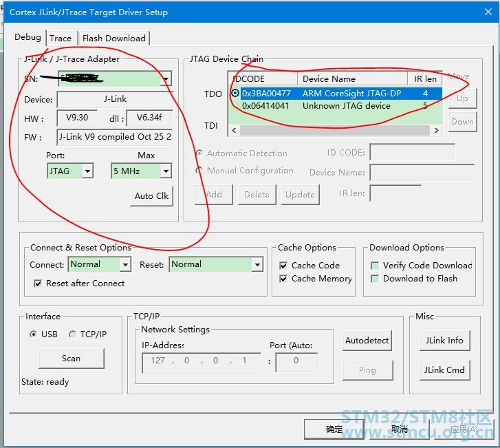Viewport: 500px width, 448px height.
Task: Toggle the radio marker beside 0x3BA00477
Action: pyautogui.click(x=235, y=93)
